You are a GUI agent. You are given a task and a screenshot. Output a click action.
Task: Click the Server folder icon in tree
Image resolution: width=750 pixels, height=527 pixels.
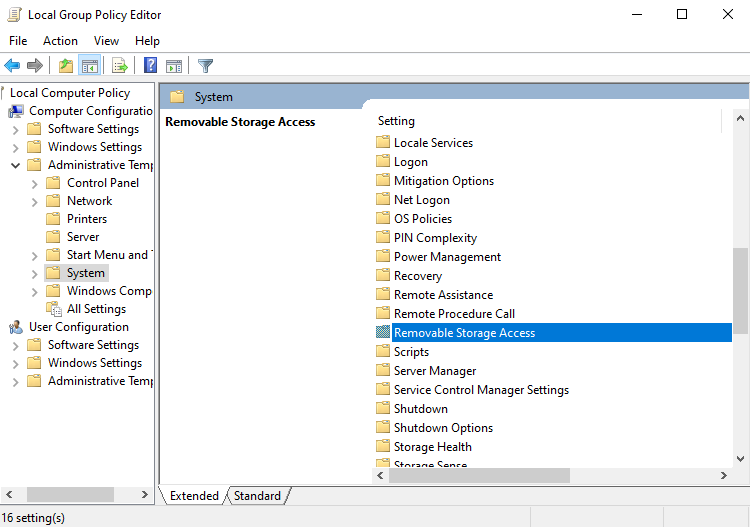point(53,237)
